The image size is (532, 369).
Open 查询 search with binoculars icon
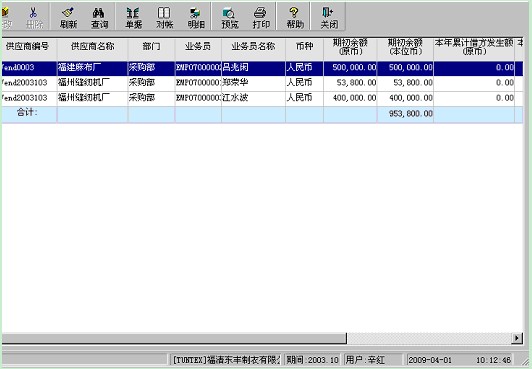99,17
